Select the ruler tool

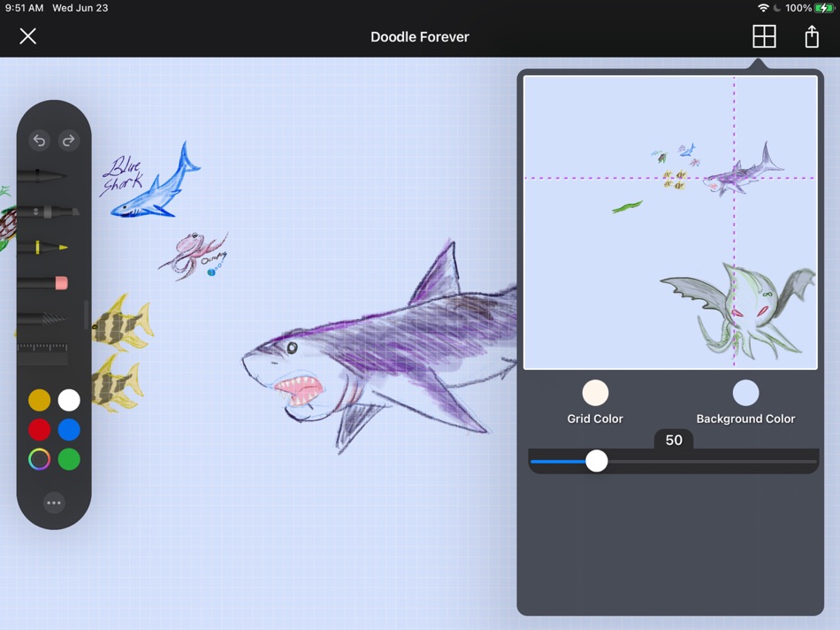tap(42, 354)
